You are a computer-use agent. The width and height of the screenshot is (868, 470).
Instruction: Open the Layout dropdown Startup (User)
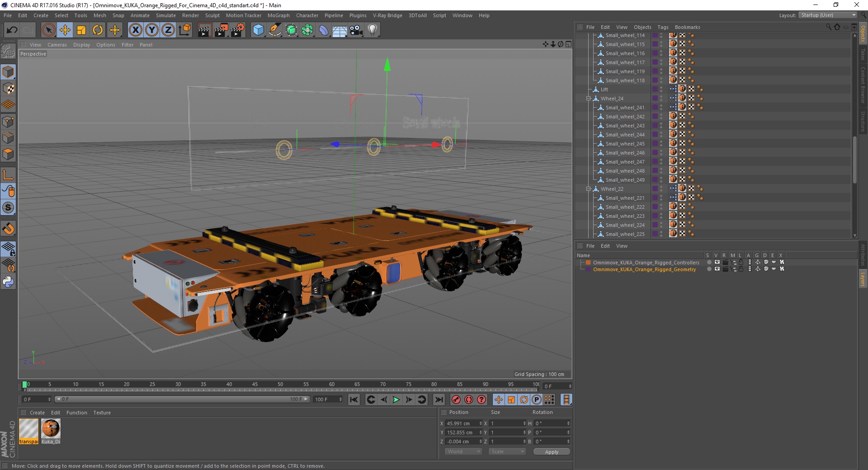point(828,15)
